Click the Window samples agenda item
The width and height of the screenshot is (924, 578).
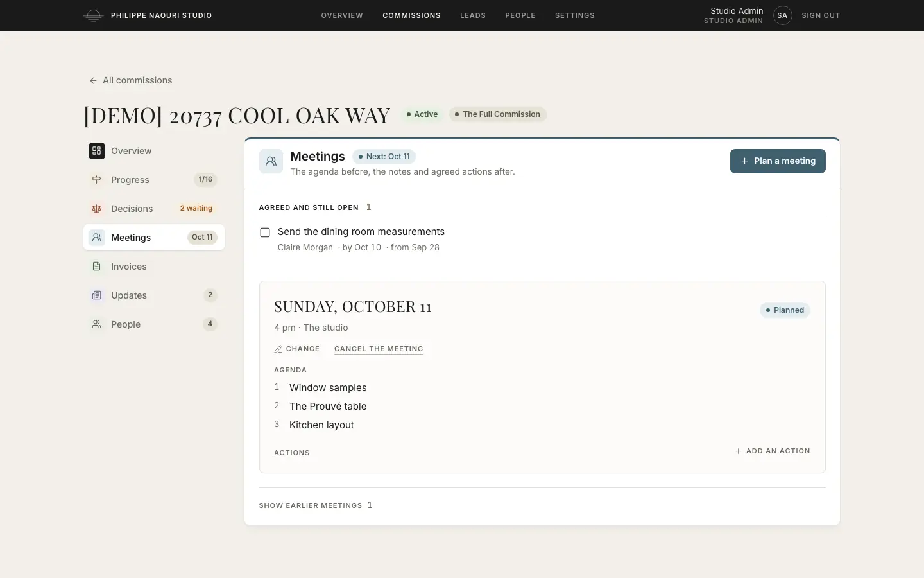(328, 388)
